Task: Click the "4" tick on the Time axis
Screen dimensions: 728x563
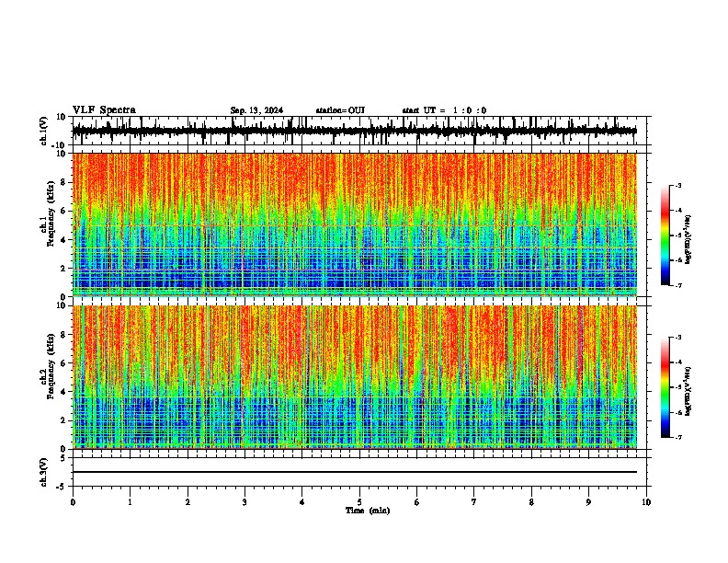Action: [x=302, y=502]
